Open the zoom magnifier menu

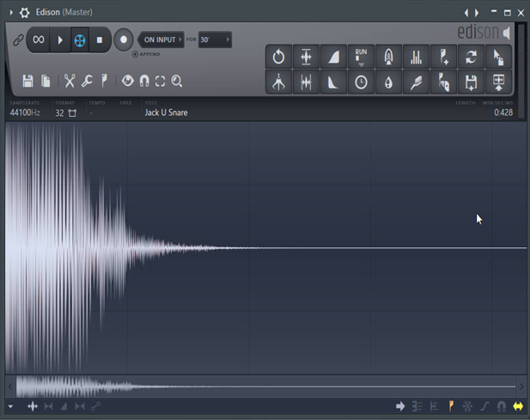tap(177, 81)
